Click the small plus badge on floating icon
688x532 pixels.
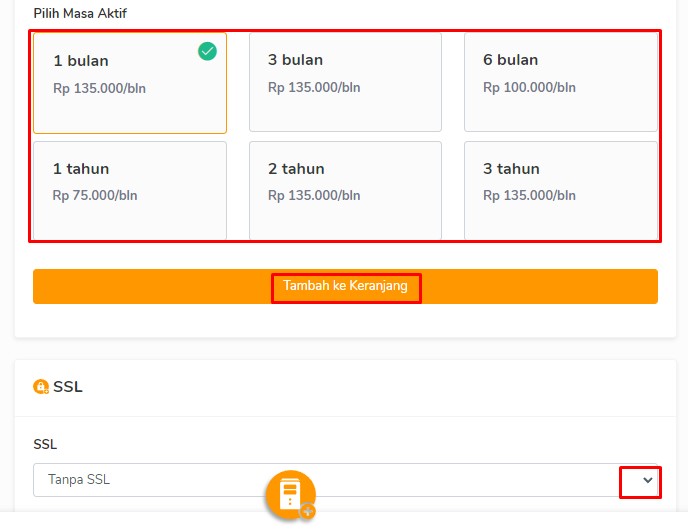point(308,511)
